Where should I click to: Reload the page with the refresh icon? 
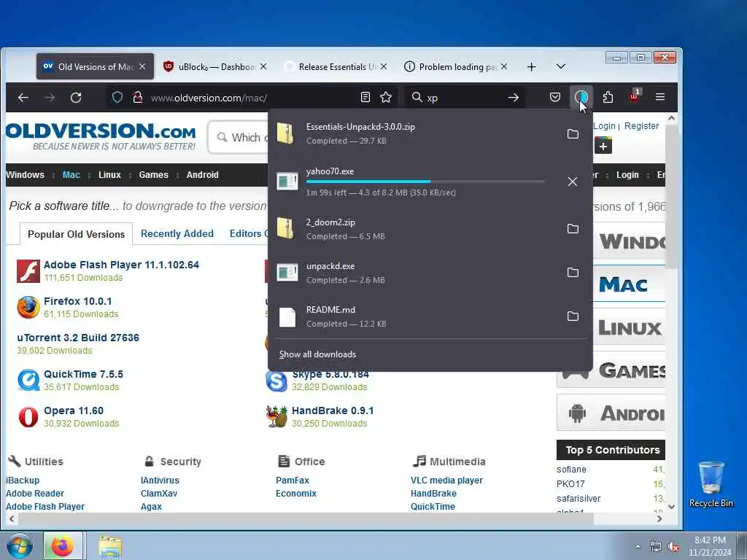pyautogui.click(x=76, y=98)
